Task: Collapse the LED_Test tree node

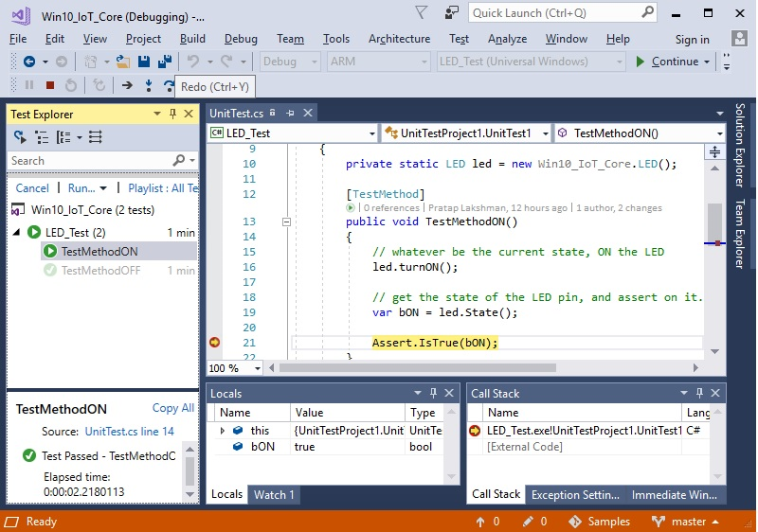Action: 17,232
